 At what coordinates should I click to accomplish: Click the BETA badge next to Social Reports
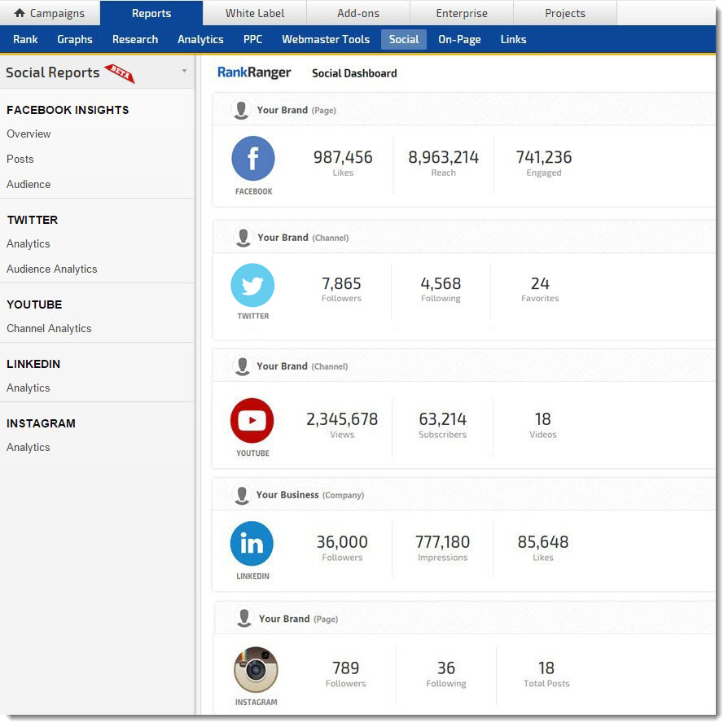point(121,74)
